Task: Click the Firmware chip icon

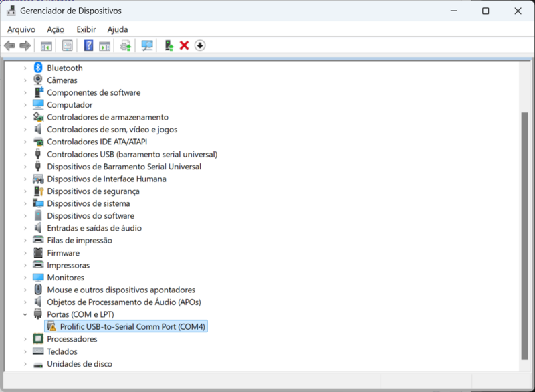Action: [38, 252]
